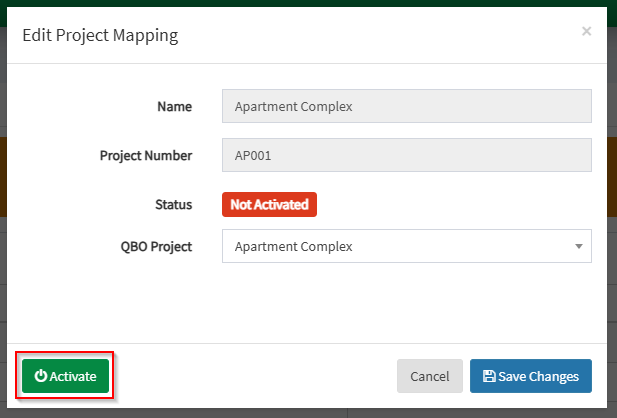The image size is (617, 418).
Task: Click the Name field with Apartment Complex
Action: pos(406,106)
